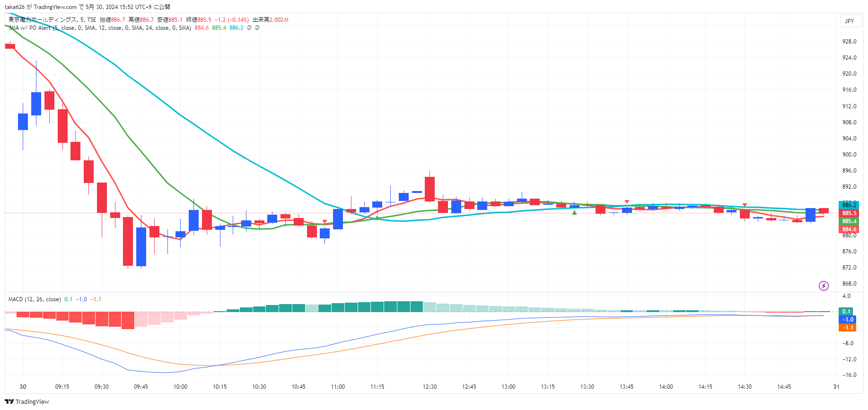Click the red 884.6 price axis label

(849, 229)
